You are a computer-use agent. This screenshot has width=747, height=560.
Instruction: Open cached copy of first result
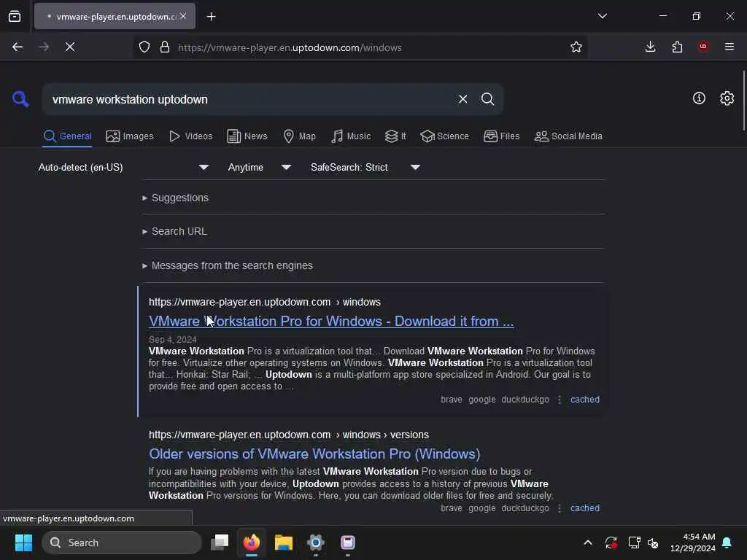(x=585, y=400)
